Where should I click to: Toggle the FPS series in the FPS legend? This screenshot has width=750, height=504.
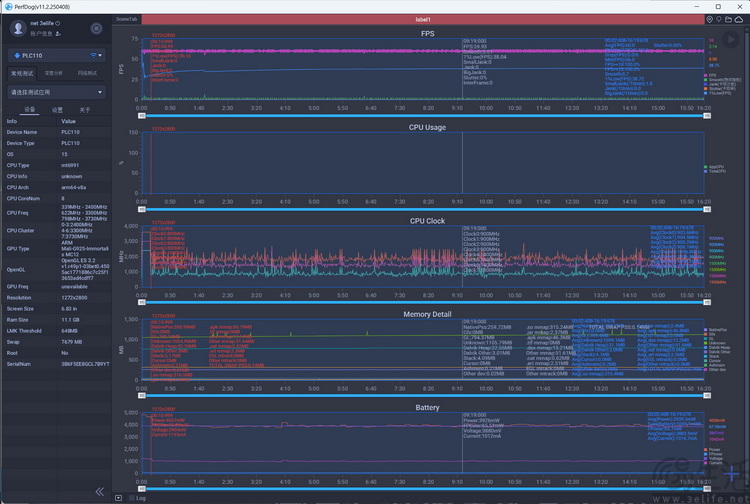(710, 76)
